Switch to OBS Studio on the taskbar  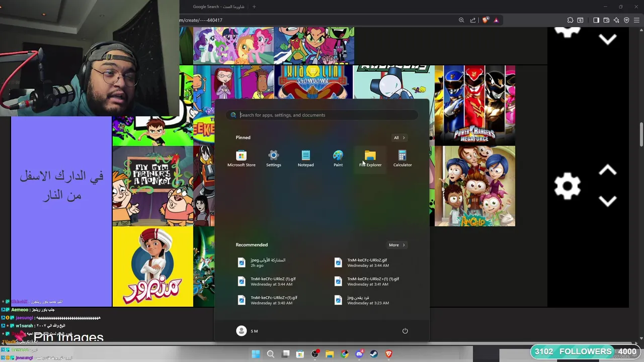tap(315, 354)
